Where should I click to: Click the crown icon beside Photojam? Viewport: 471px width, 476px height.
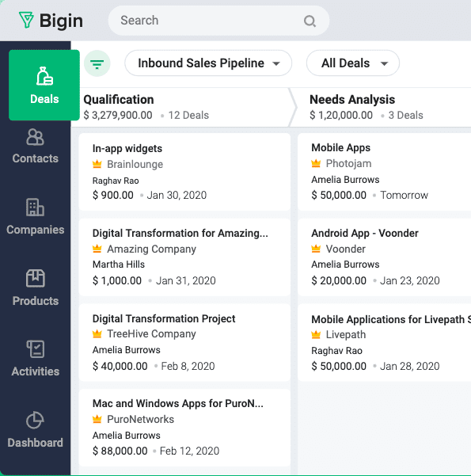point(316,163)
